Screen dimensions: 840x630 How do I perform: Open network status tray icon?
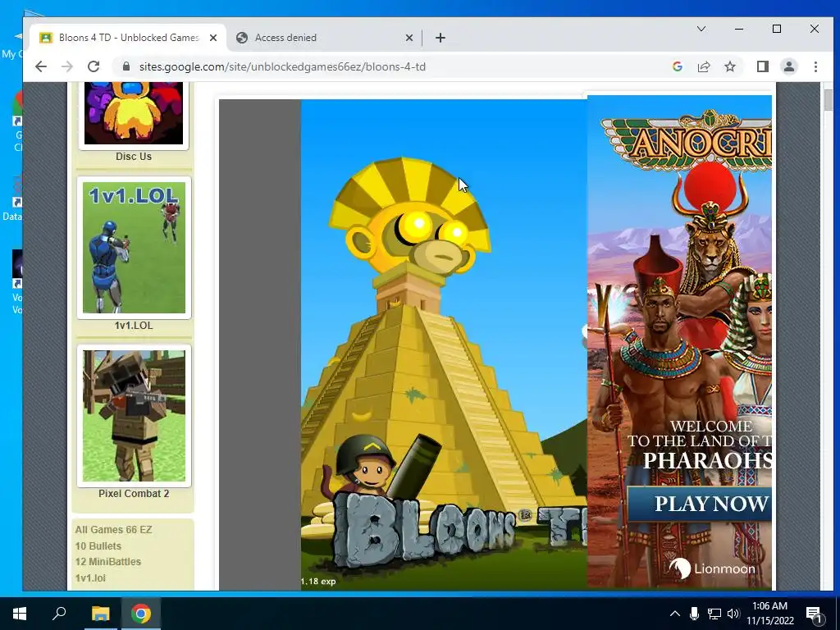point(714,614)
